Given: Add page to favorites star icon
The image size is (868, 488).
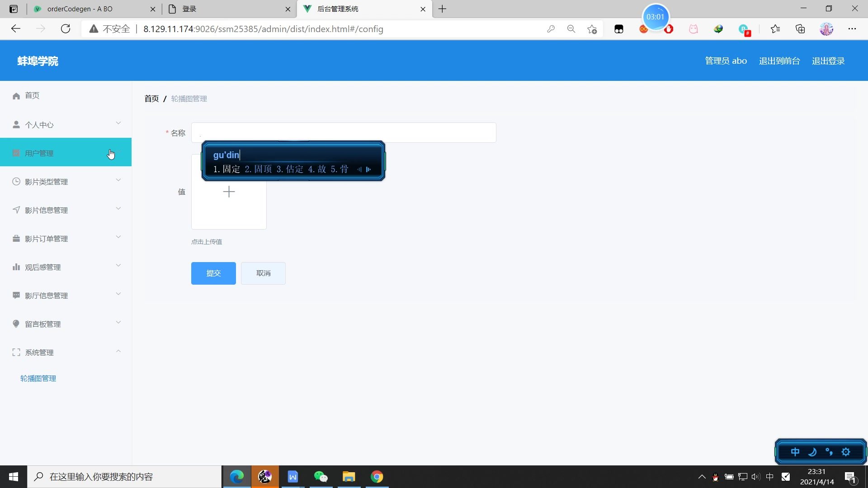Looking at the screenshot, I should 592,29.
